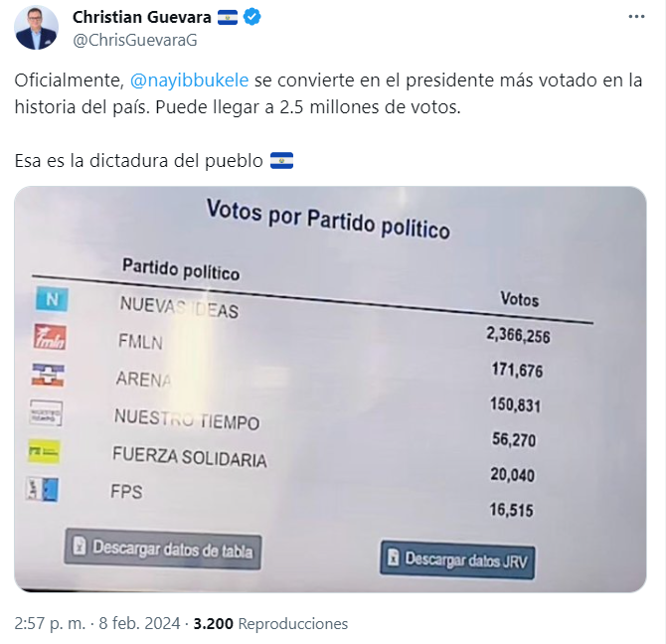This screenshot has width=666, height=644.
Task: Click the Nuevas Ideas vote count 2,366,256
Action: tap(518, 335)
